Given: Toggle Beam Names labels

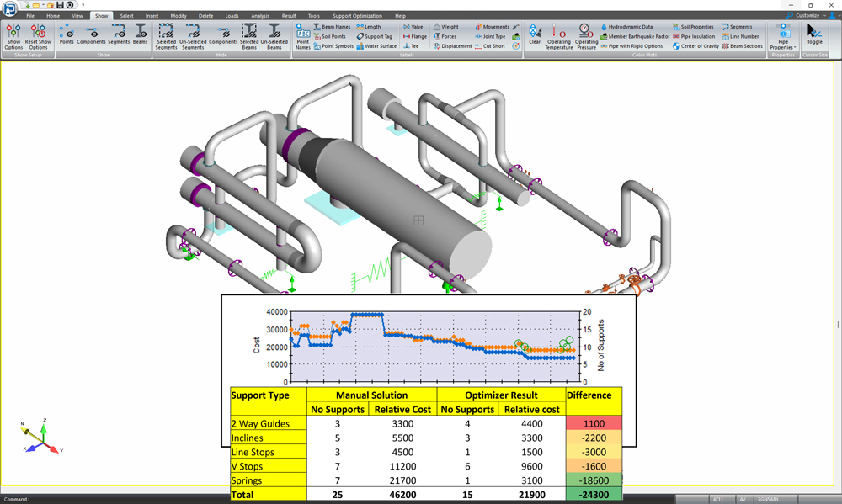Looking at the screenshot, I should click(332, 27).
